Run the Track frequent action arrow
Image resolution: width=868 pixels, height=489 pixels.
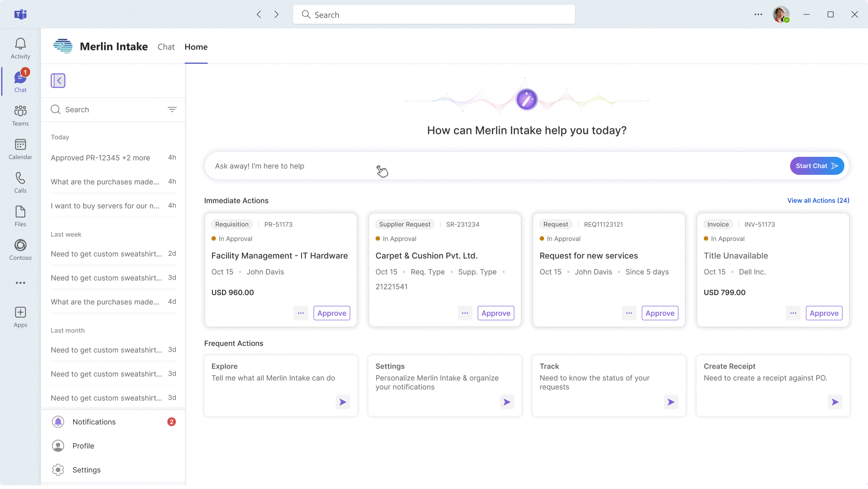[670, 402]
